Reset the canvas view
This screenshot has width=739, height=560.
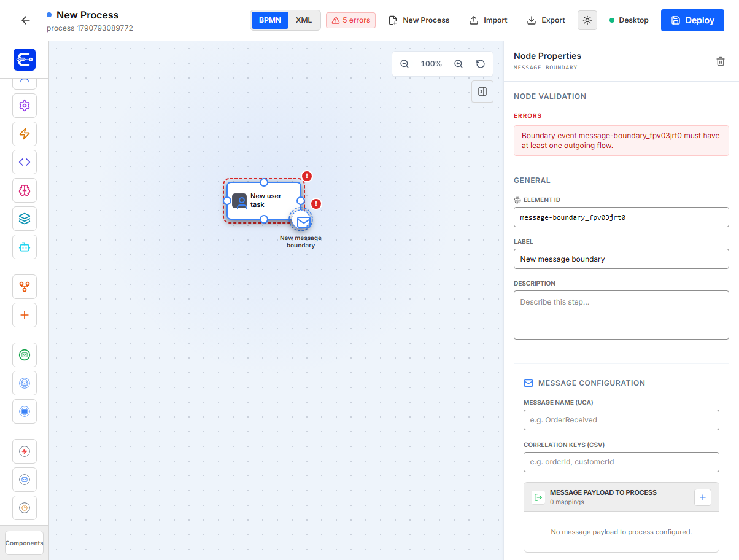pyautogui.click(x=481, y=64)
